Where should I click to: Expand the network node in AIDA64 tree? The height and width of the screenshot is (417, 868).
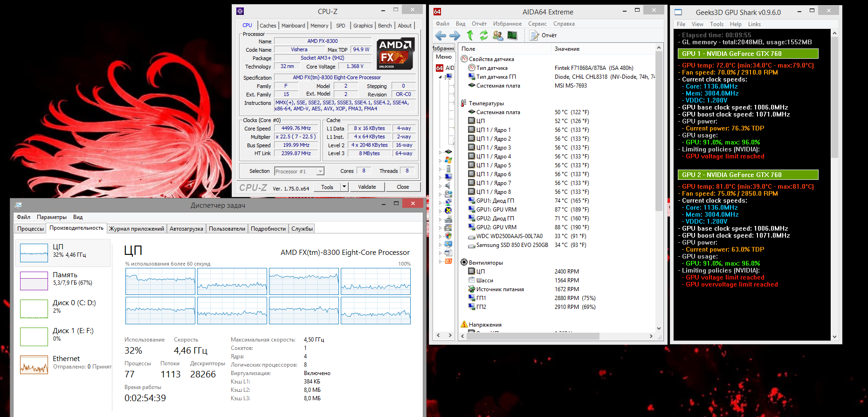coord(440,202)
